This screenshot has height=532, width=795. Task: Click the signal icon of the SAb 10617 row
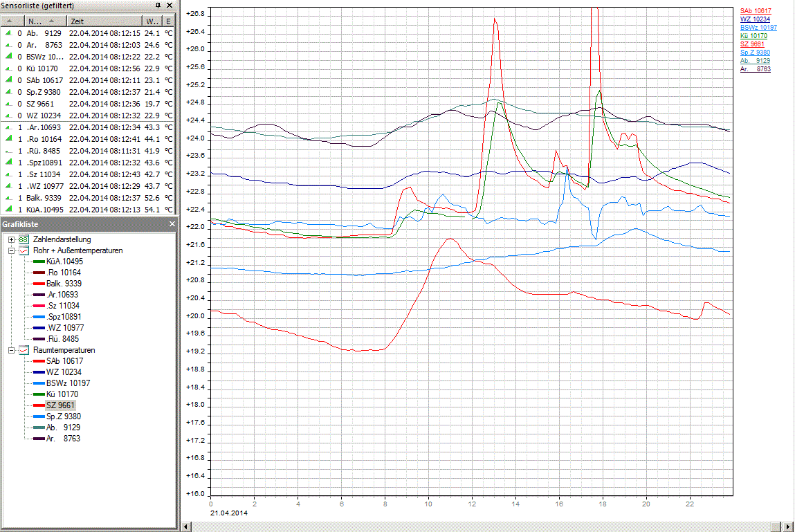coord(8,80)
